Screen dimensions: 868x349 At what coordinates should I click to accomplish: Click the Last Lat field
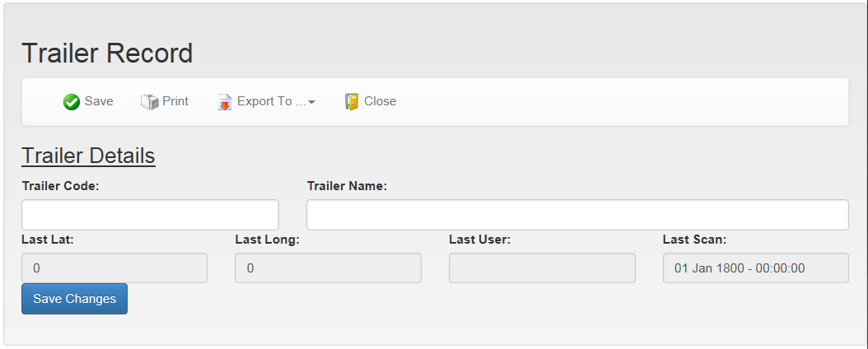click(x=114, y=268)
